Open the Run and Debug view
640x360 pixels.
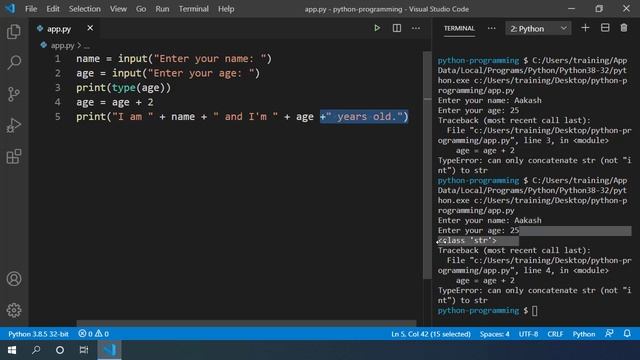pos(14,125)
